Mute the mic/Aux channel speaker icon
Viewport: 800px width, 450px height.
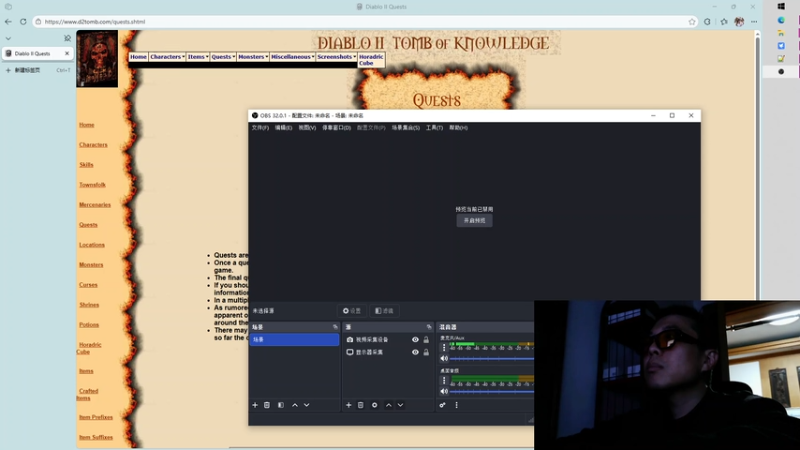(x=444, y=359)
